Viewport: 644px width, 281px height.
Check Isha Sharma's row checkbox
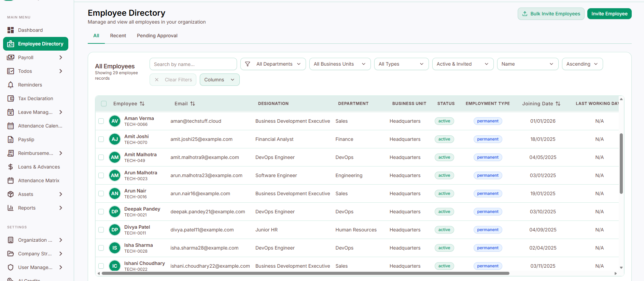pos(101,248)
